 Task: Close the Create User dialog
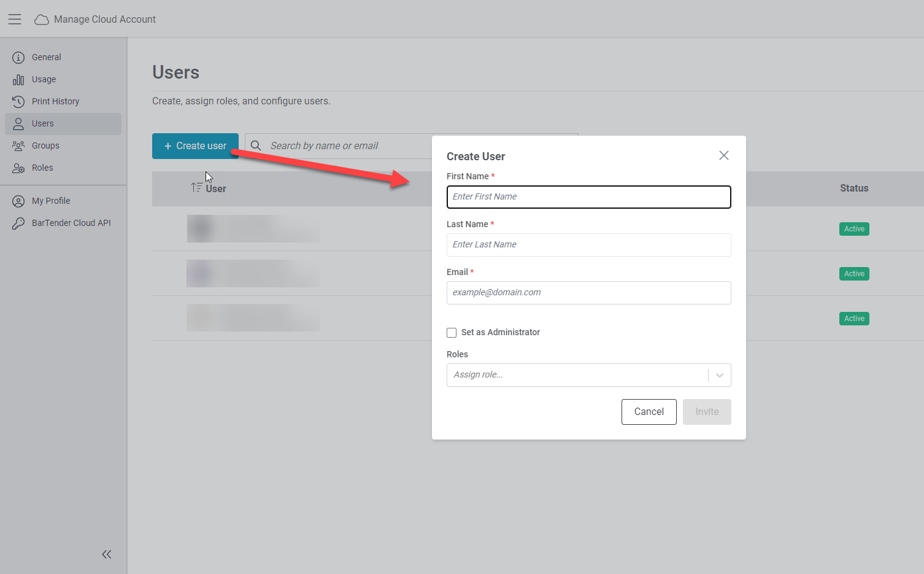pyautogui.click(x=724, y=155)
